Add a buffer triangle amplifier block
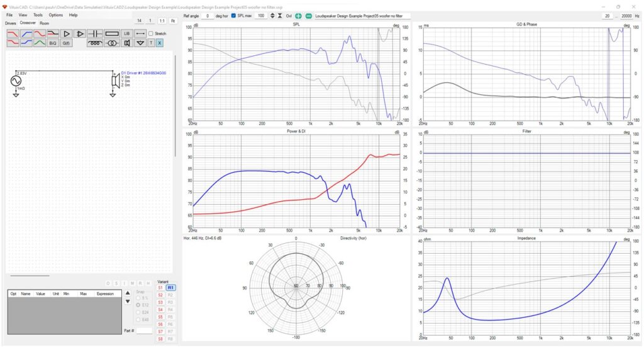 coord(66,34)
